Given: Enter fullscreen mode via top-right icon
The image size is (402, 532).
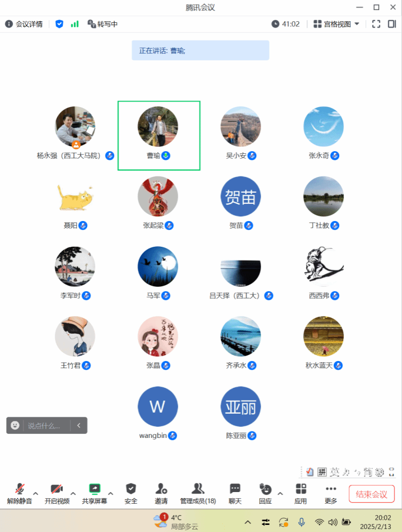Looking at the screenshot, I should (376, 24).
